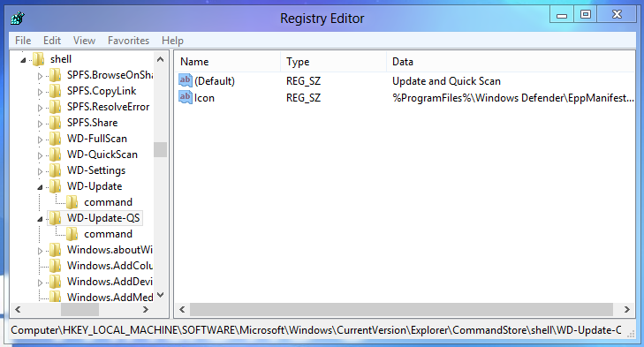
Task: Click the WD-Settings folder icon
Action: pos(55,170)
